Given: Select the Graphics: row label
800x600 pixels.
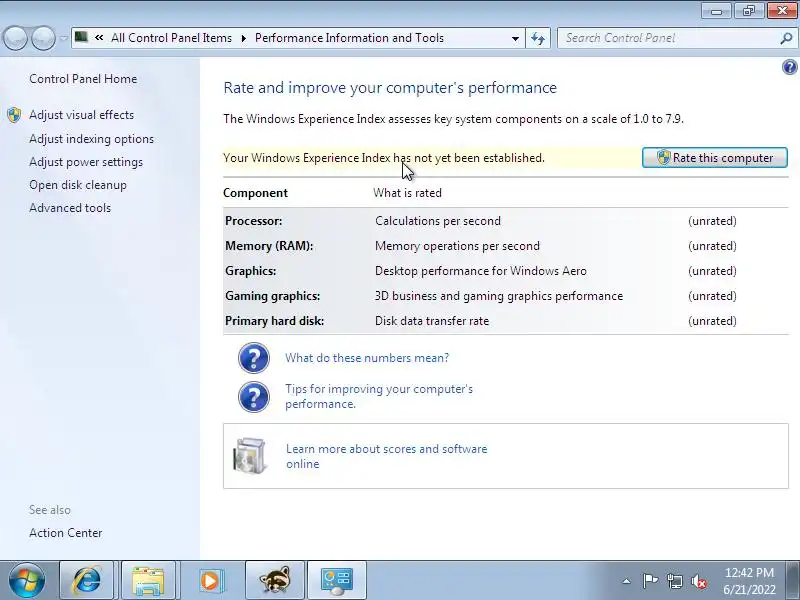Looking at the screenshot, I should (251, 271).
